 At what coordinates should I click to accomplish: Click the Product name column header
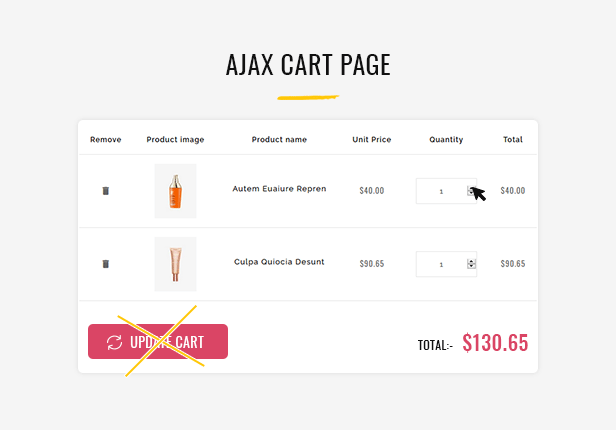click(x=279, y=139)
